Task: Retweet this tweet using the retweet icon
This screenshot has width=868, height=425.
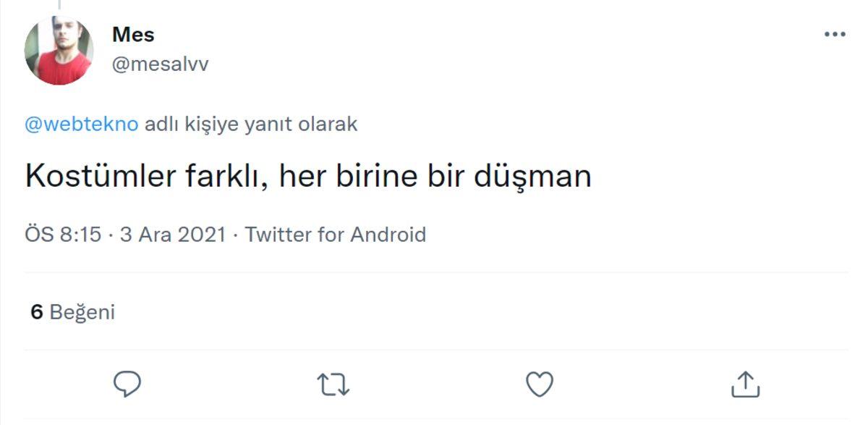Action: 333,384
